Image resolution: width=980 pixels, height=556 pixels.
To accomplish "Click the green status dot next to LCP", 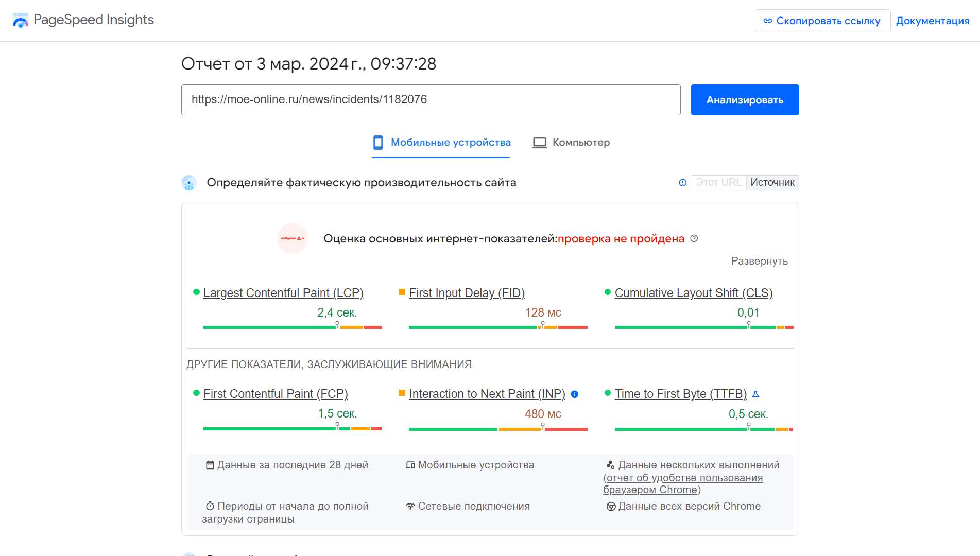I will tap(196, 292).
